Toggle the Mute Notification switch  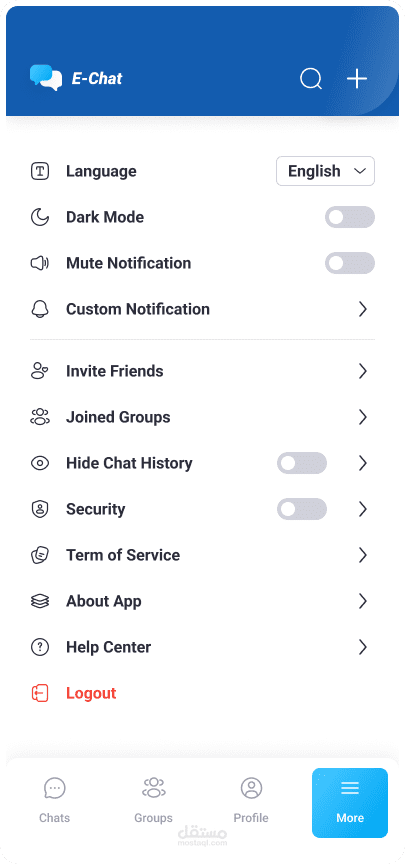[x=350, y=263]
